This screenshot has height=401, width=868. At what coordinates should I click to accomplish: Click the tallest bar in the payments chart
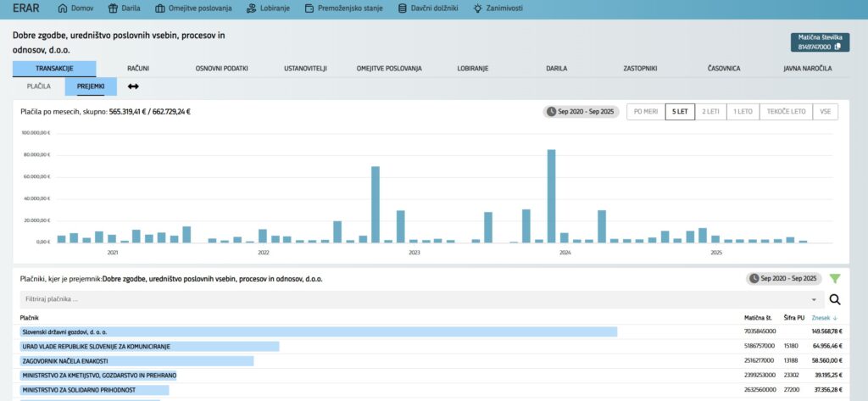click(551, 195)
